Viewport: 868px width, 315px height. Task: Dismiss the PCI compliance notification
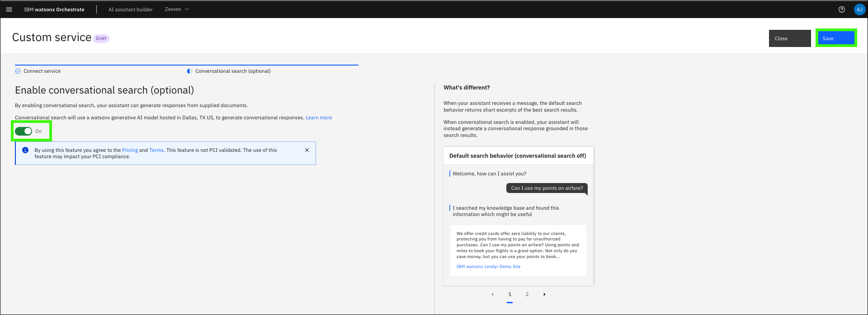[x=307, y=150]
